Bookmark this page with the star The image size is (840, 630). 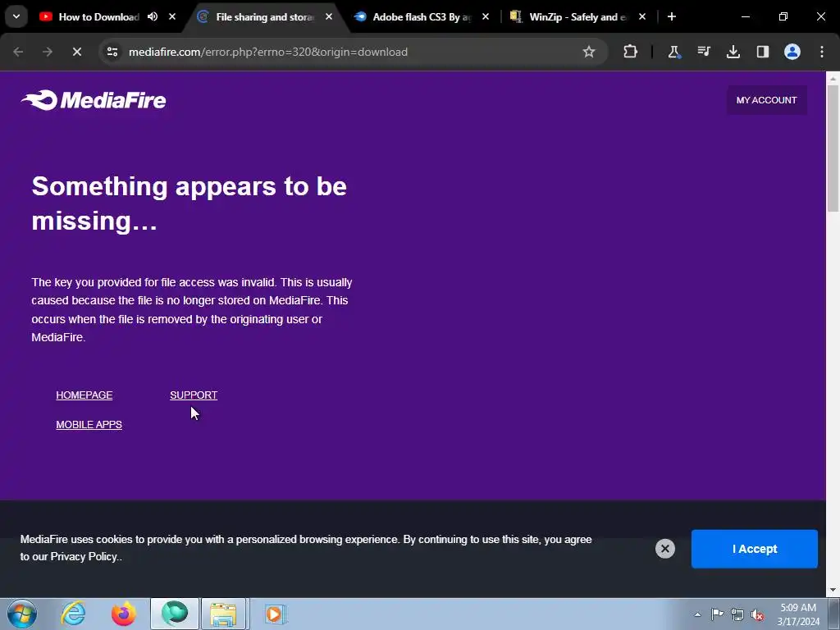589,52
